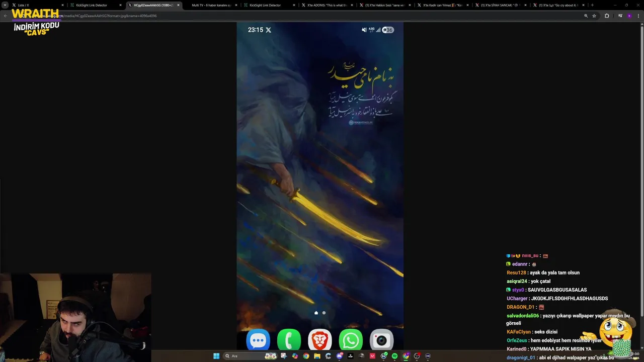644x362 pixels.
Task: Click the Messages icon in phone screenshot
Action: (258, 340)
